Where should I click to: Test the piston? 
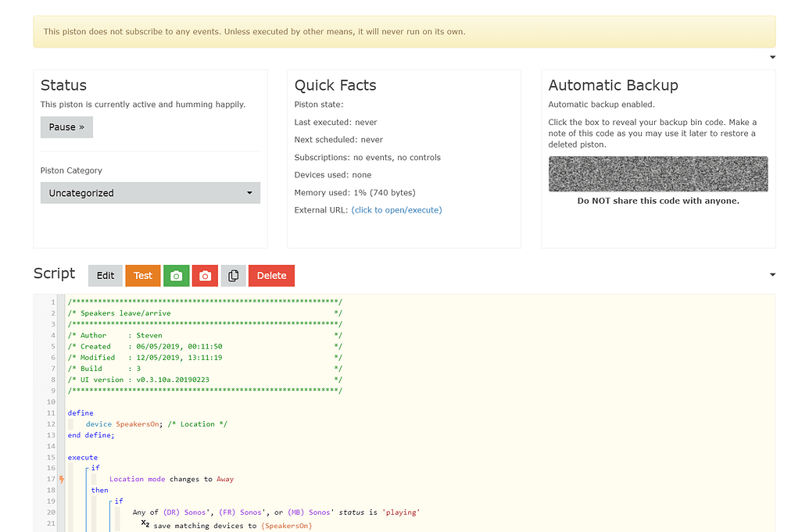tap(142, 276)
